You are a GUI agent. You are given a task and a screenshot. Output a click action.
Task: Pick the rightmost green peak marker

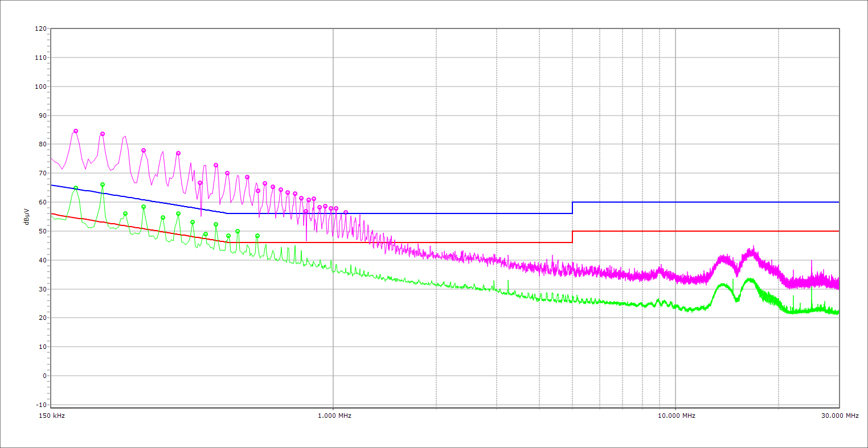[x=257, y=236]
